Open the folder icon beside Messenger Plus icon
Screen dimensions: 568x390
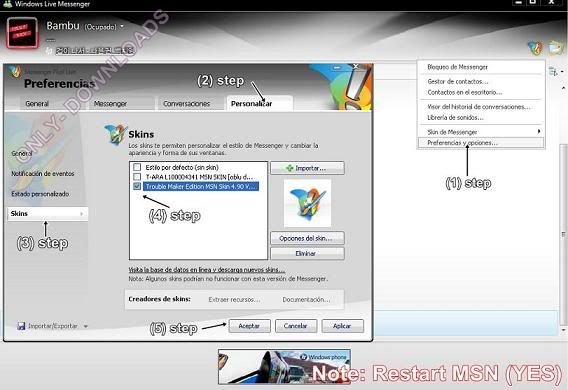point(555,47)
